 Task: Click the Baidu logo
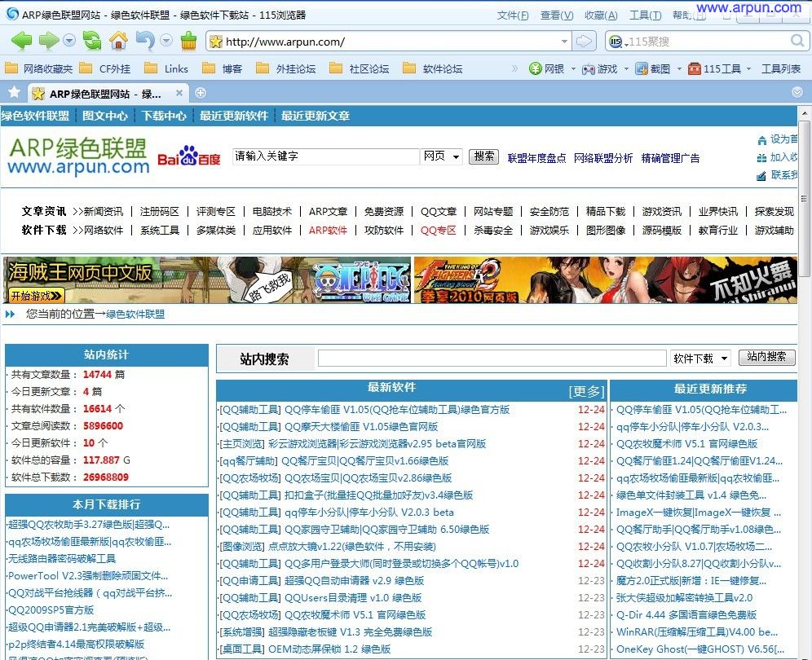click(189, 156)
